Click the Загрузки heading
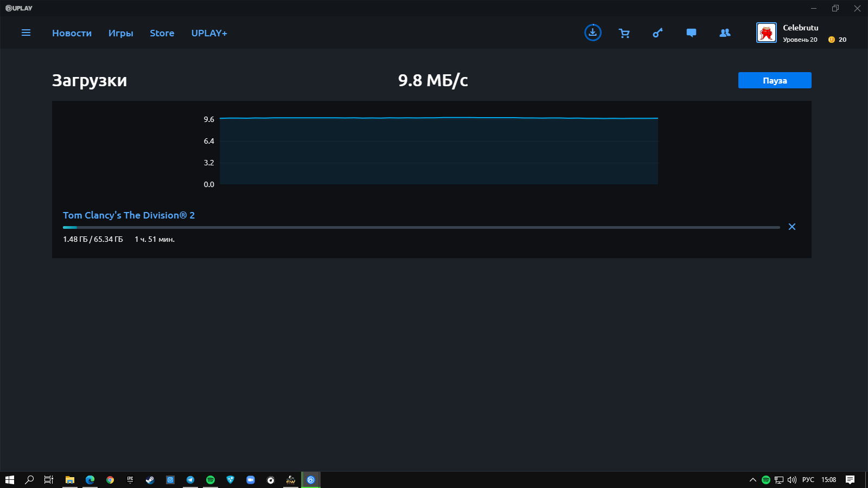868x488 pixels. click(x=90, y=80)
